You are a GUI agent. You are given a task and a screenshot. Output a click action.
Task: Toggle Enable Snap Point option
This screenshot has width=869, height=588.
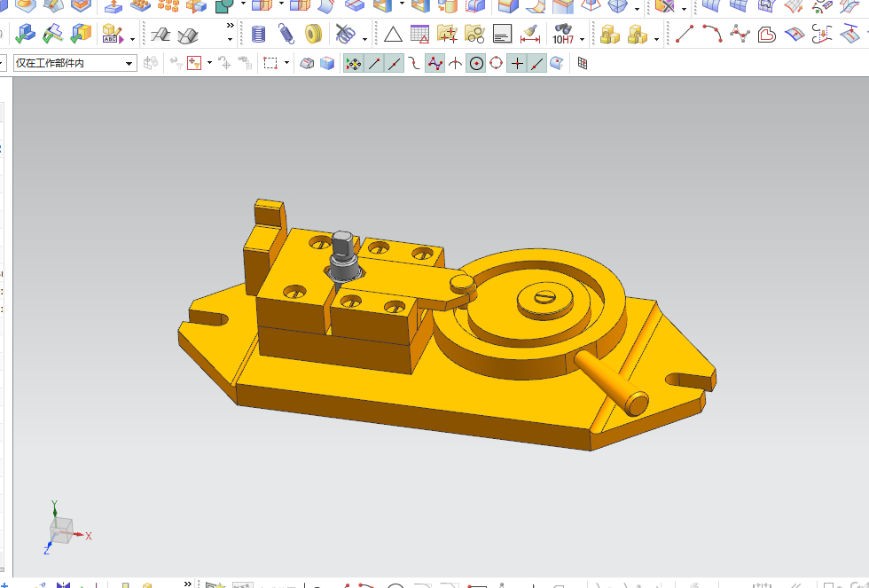pyautogui.click(x=353, y=64)
